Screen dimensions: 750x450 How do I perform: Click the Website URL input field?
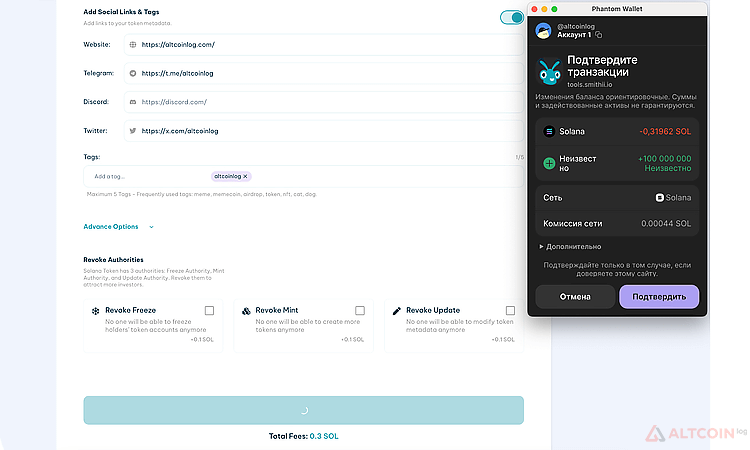324,44
